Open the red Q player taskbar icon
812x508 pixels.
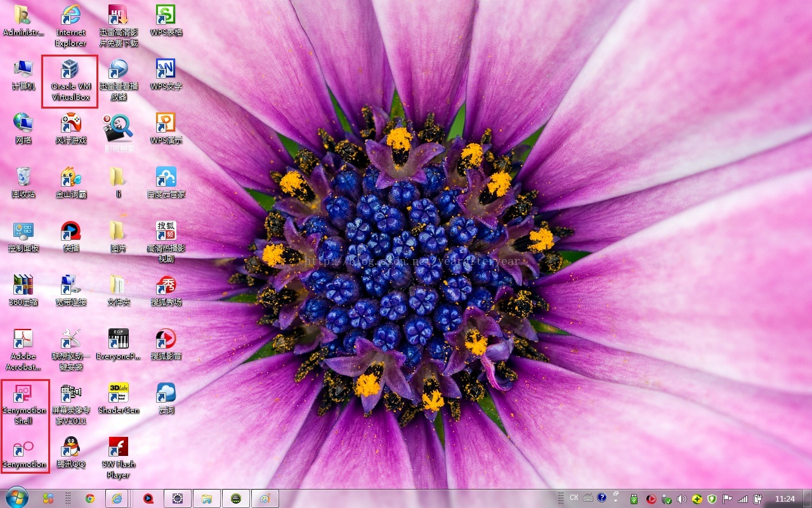(148, 498)
